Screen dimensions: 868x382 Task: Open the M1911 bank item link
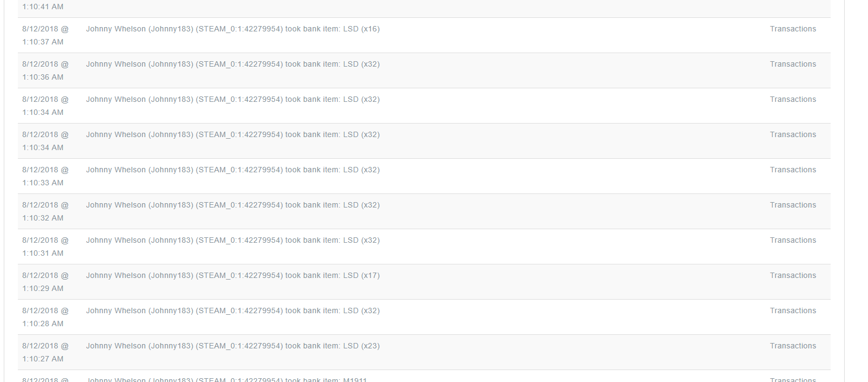pos(355,379)
